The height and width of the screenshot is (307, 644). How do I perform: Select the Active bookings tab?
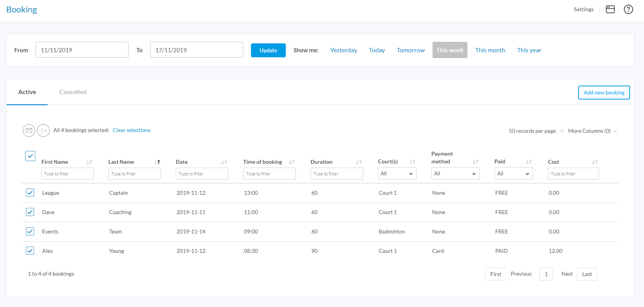pos(27,92)
